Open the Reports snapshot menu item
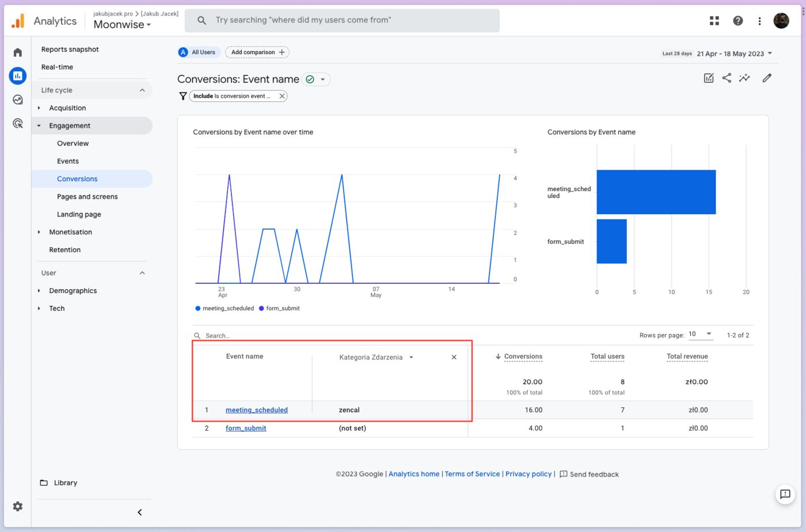 pyautogui.click(x=70, y=50)
